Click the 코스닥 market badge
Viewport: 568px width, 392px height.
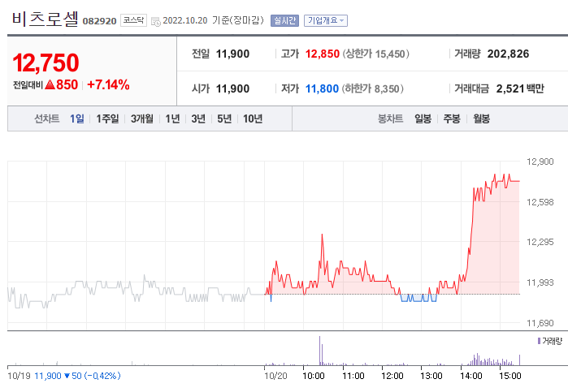pos(133,20)
